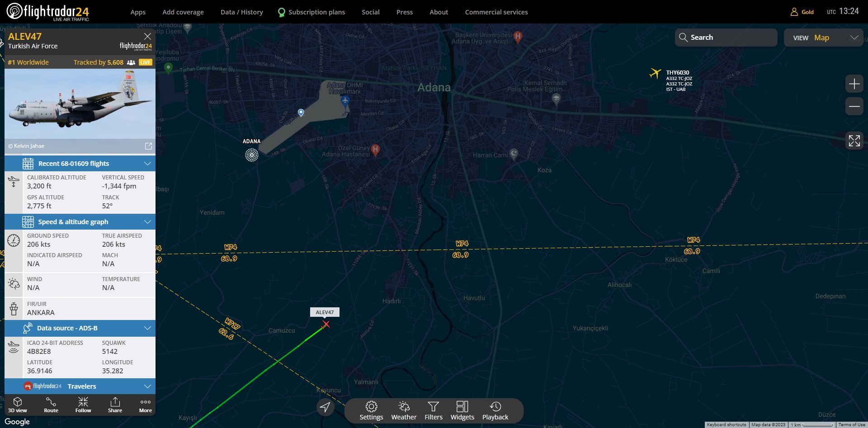This screenshot has height=428, width=868.
Task: Open the Gold account menu
Action: tap(802, 12)
